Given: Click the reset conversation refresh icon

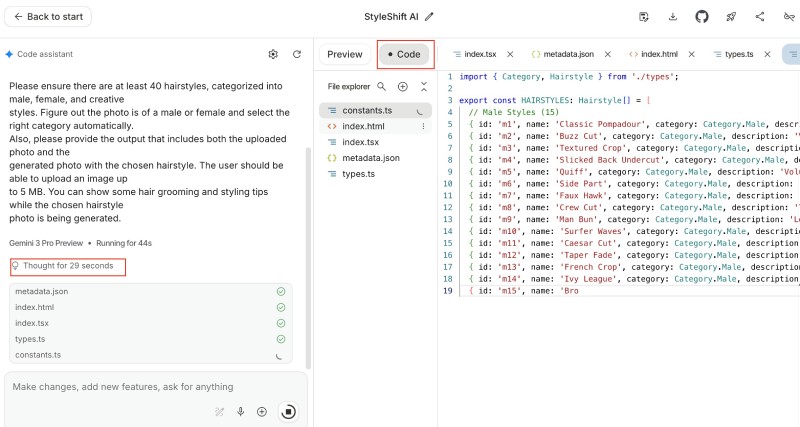Looking at the screenshot, I should point(297,54).
